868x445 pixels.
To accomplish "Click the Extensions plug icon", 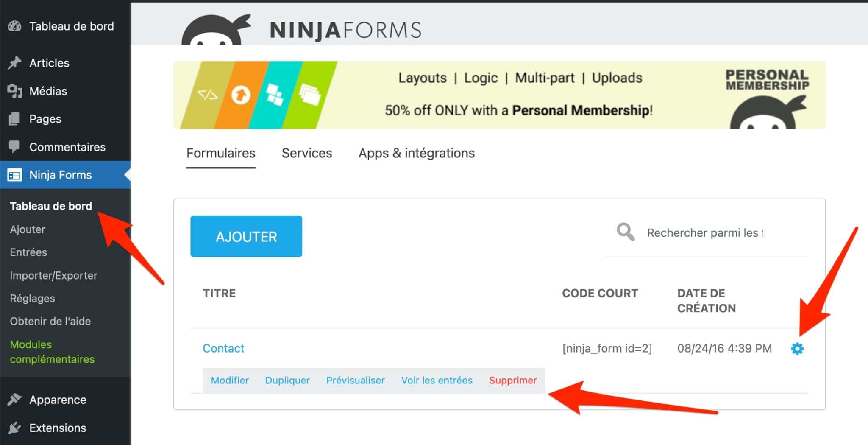I will coord(14,428).
